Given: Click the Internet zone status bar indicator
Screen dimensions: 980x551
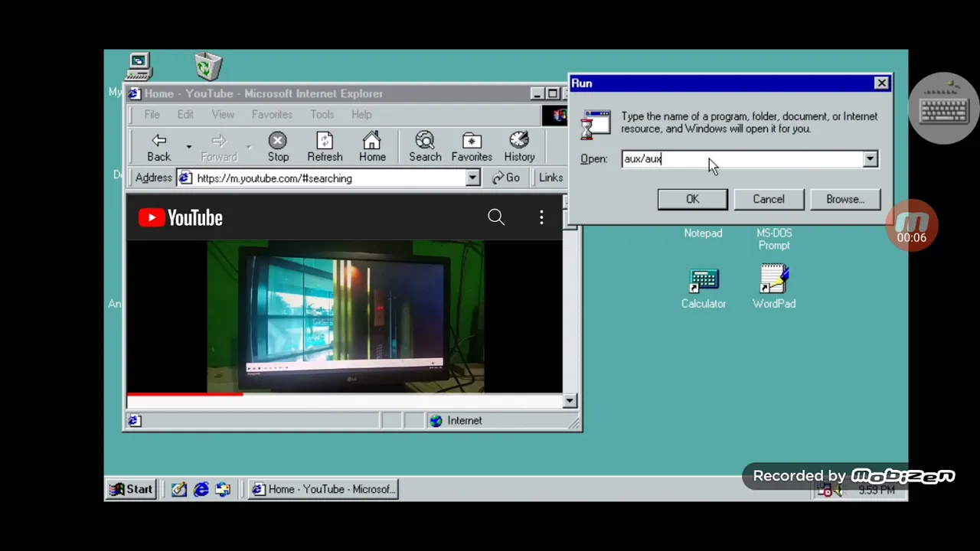Looking at the screenshot, I should click(x=457, y=421).
